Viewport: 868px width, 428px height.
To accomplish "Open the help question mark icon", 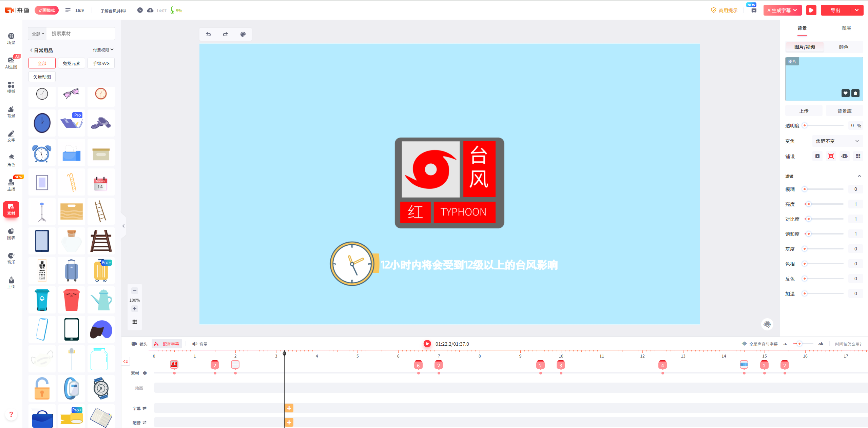I will point(11,414).
